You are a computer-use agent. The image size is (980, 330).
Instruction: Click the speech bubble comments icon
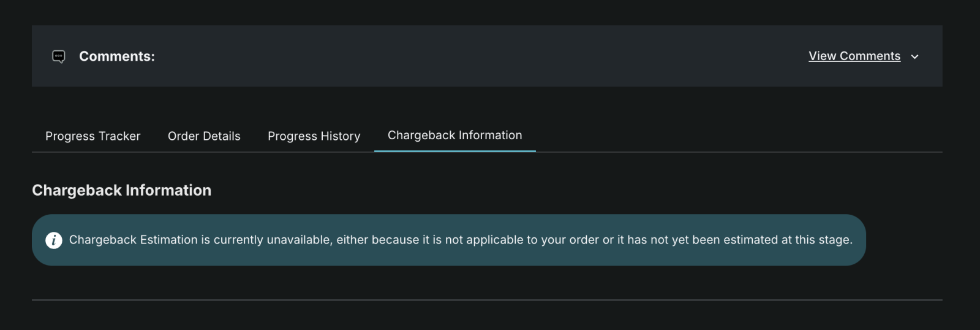tap(59, 56)
